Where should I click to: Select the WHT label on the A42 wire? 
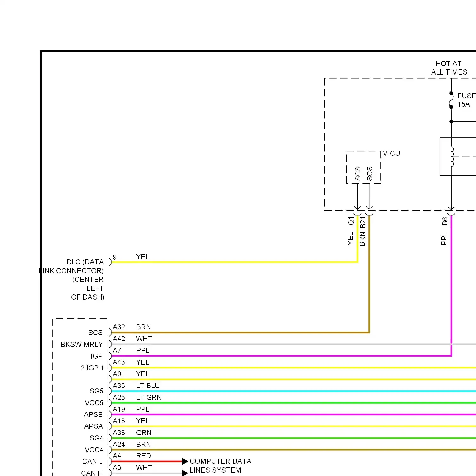tap(144, 339)
